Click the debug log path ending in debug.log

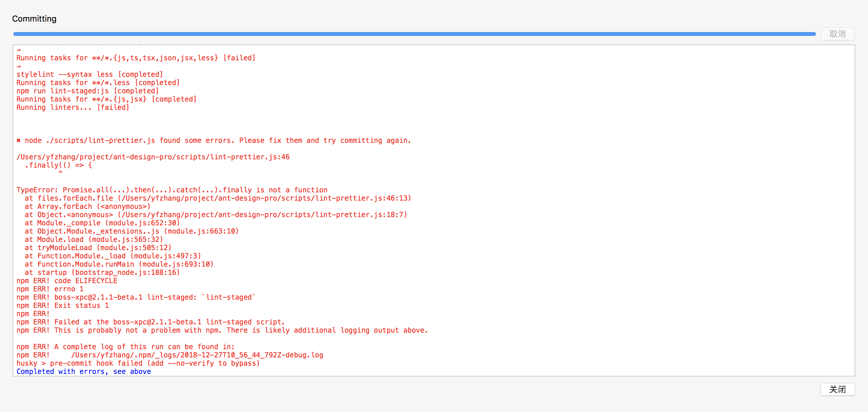tap(197, 355)
